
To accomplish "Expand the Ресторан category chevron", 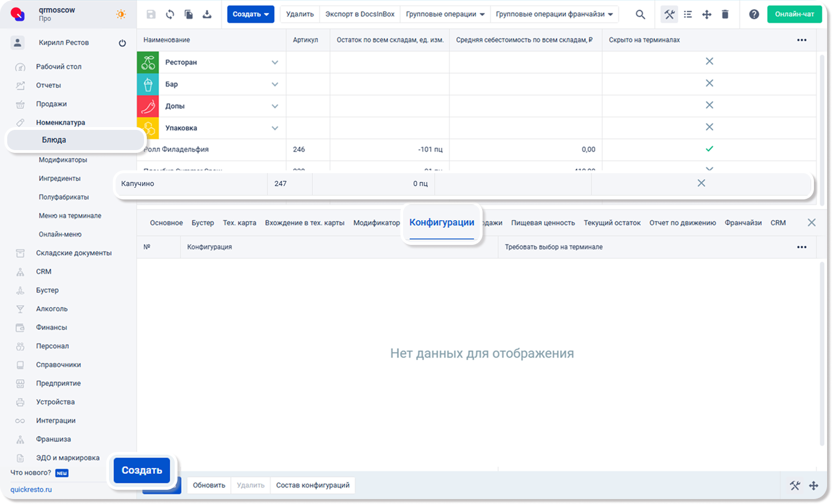I will click(275, 62).
